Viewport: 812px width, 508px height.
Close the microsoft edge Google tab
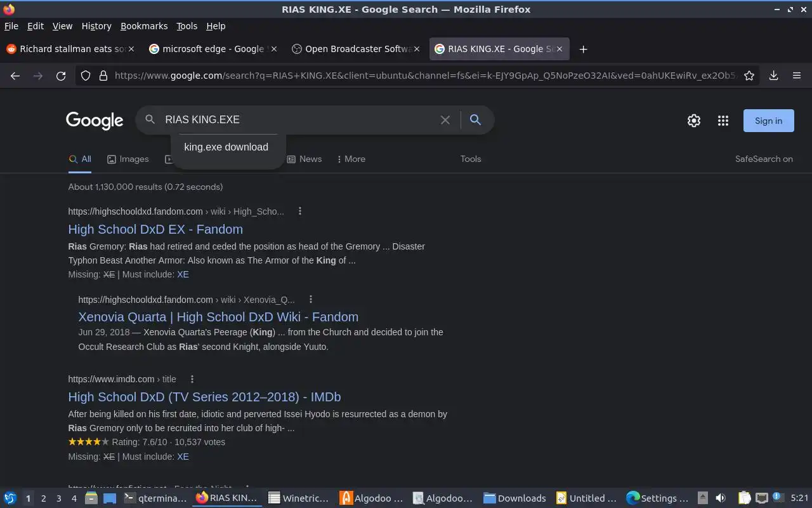[273, 49]
